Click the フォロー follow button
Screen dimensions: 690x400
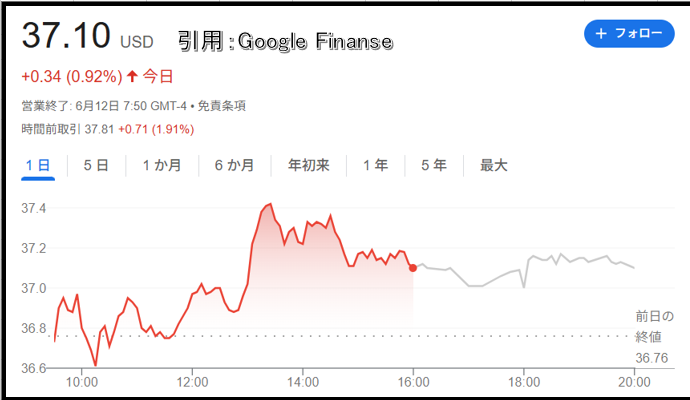click(629, 33)
